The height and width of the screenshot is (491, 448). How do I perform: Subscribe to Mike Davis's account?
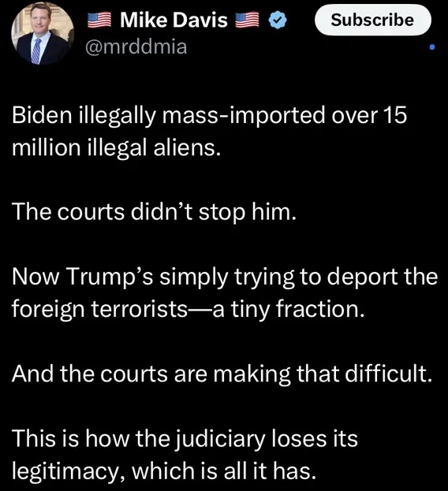[x=372, y=20]
